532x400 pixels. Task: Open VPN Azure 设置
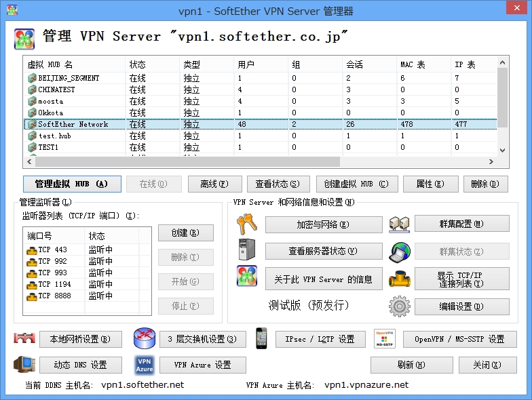pos(202,365)
